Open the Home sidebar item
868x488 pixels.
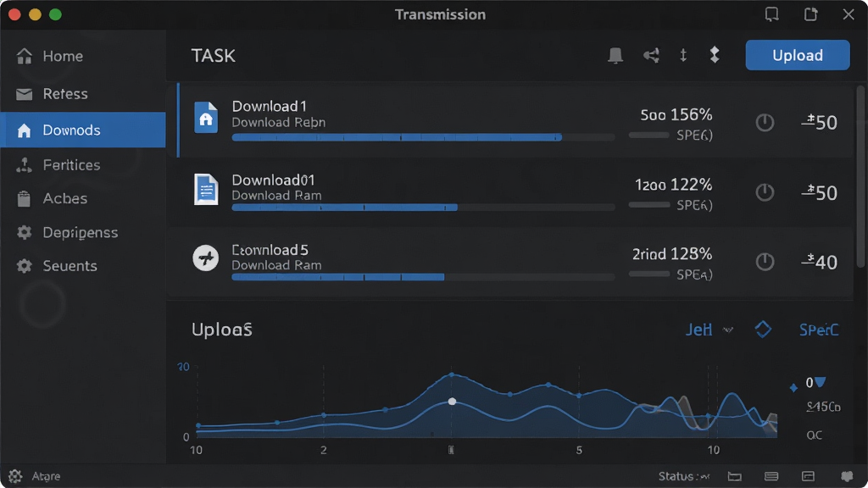83,56
